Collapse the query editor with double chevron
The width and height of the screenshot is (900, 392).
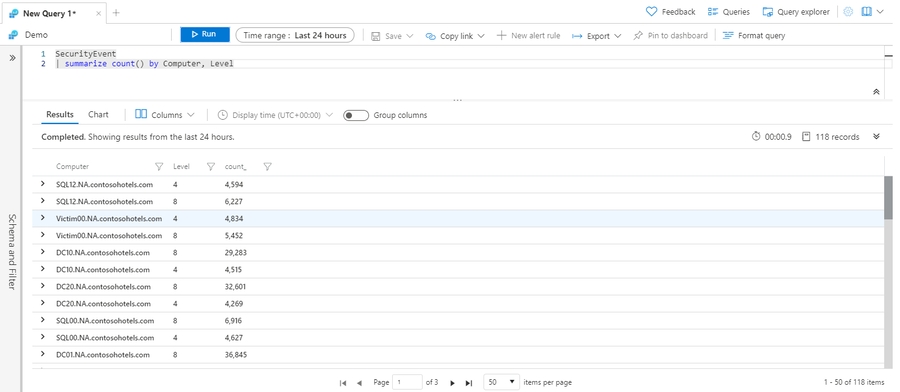(876, 91)
